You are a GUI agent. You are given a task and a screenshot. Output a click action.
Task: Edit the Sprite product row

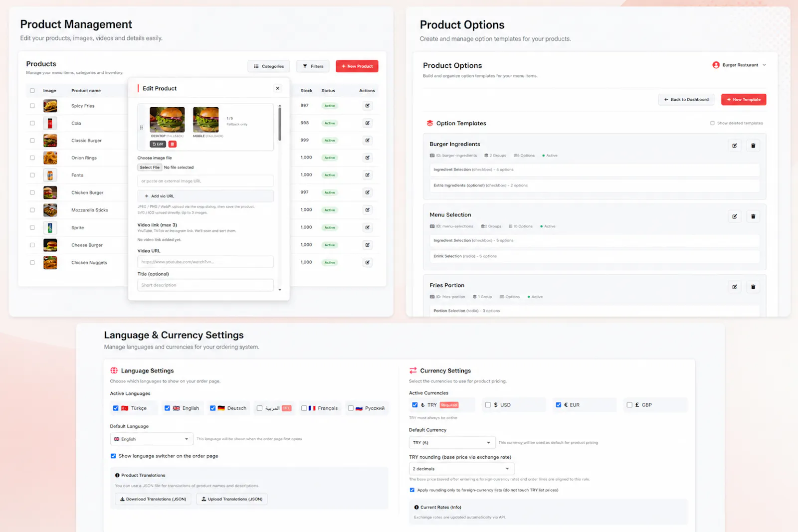tap(368, 227)
